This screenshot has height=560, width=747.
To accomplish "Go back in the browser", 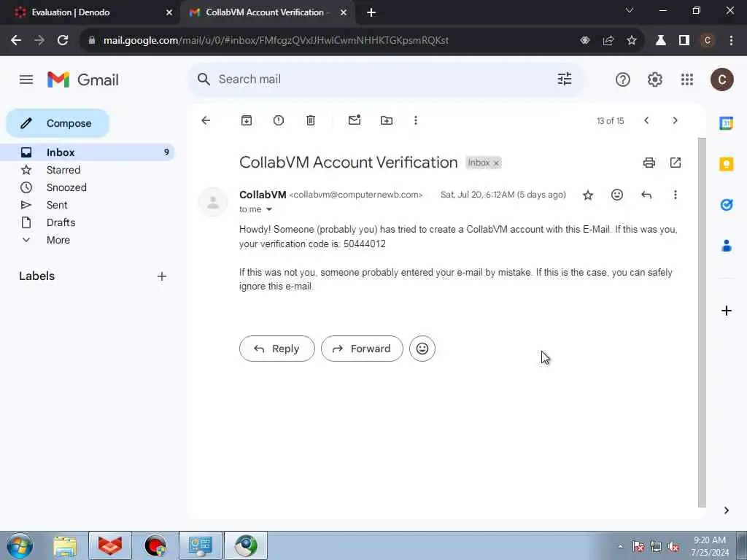I will [16, 41].
